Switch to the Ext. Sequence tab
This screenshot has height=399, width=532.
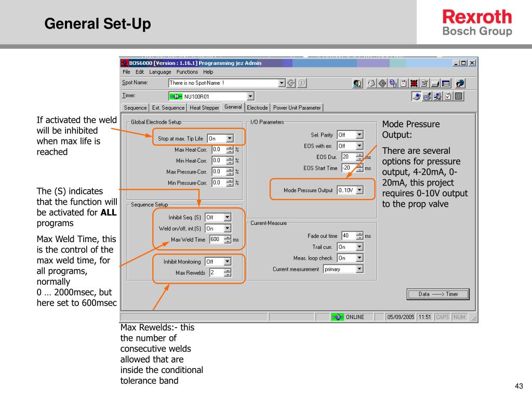click(168, 108)
